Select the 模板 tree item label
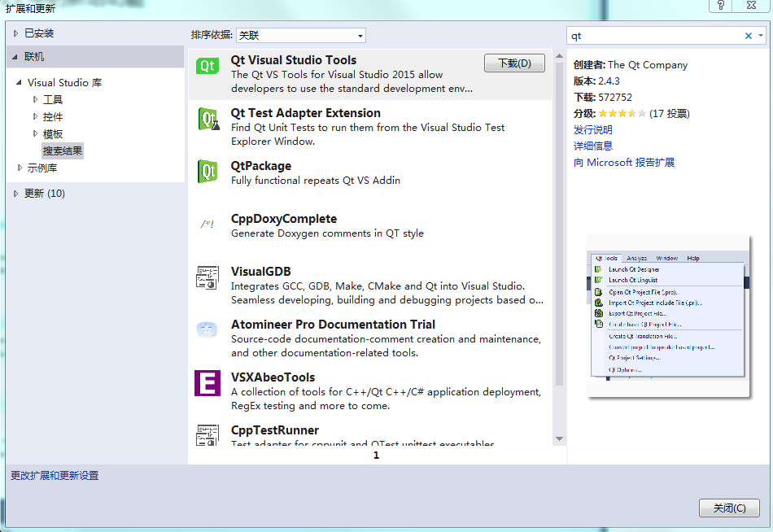The height and width of the screenshot is (532, 773). 53,133
